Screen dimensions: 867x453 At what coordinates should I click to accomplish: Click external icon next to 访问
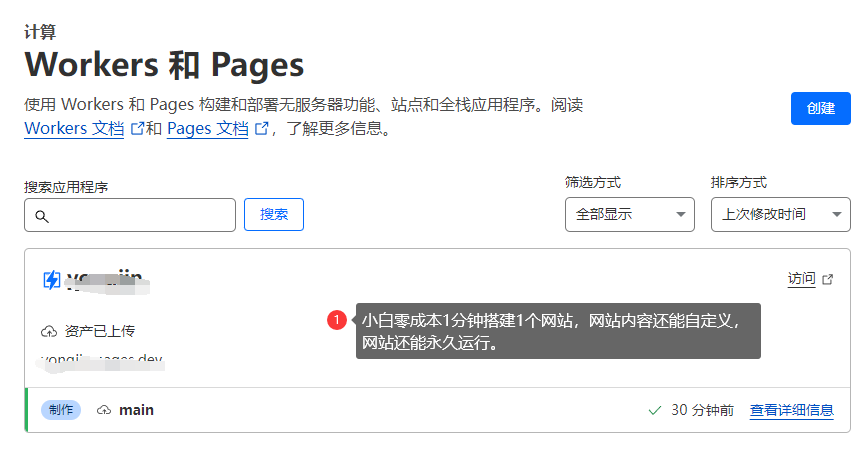coord(827,279)
